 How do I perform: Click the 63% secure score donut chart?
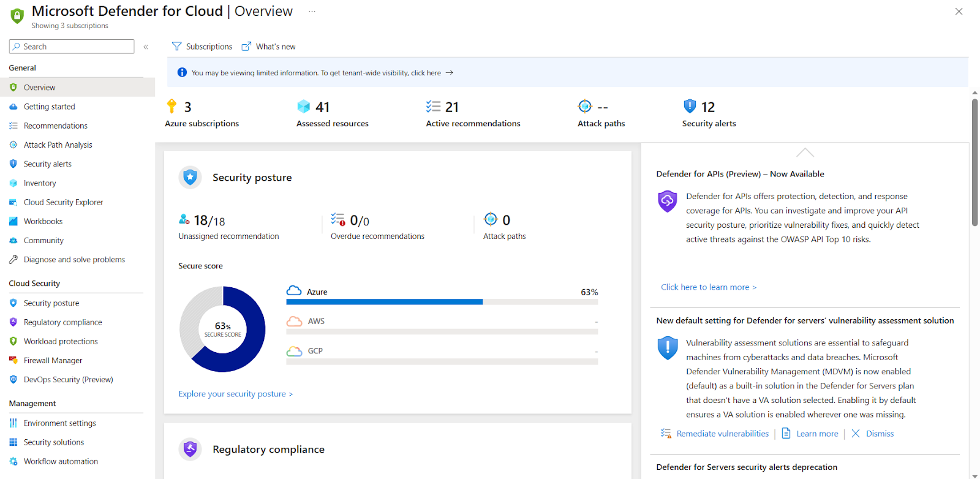[222, 329]
